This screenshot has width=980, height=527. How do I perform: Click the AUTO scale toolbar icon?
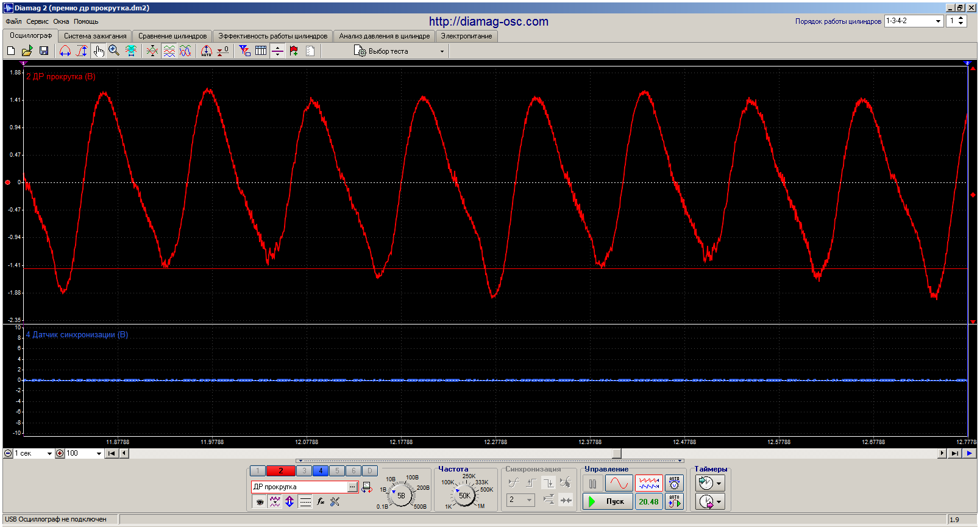coord(207,51)
